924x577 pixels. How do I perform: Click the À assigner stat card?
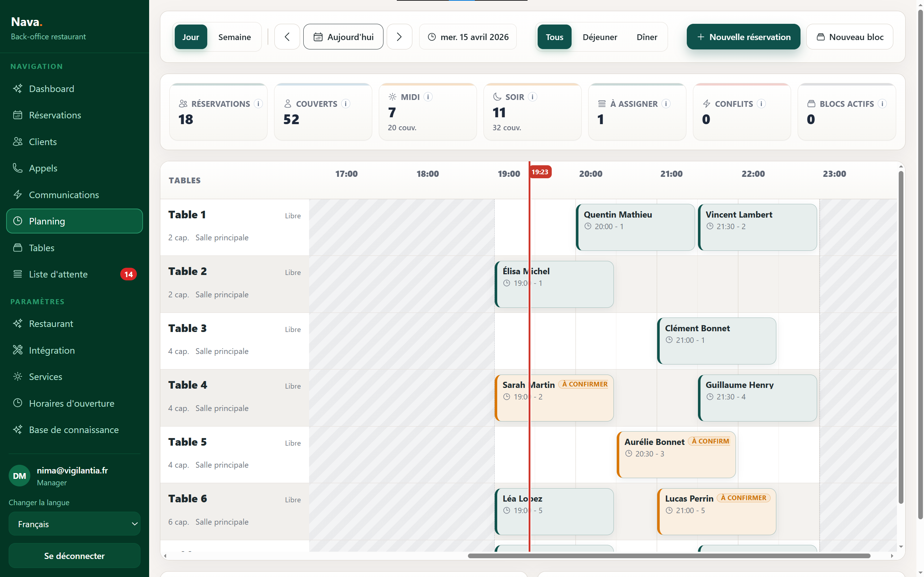coord(637,112)
